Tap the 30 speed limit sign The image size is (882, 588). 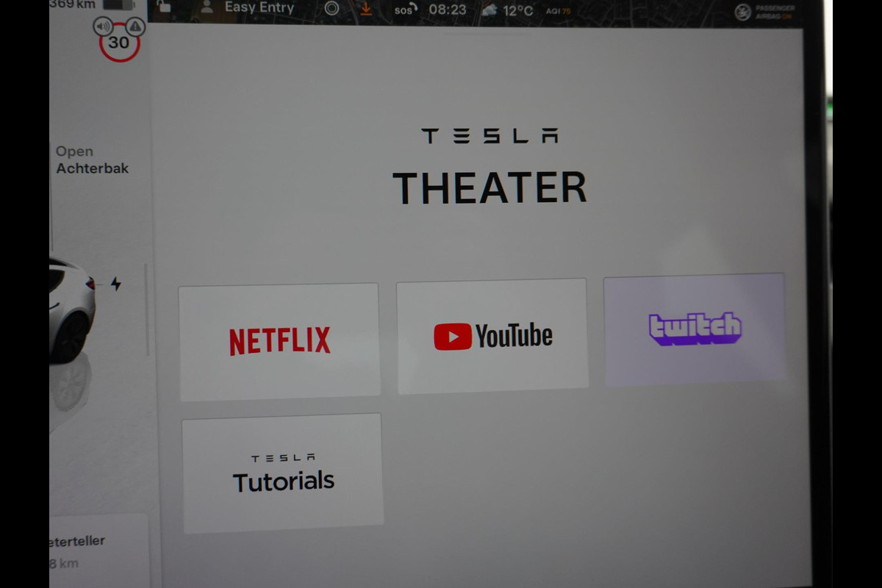click(119, 43)
